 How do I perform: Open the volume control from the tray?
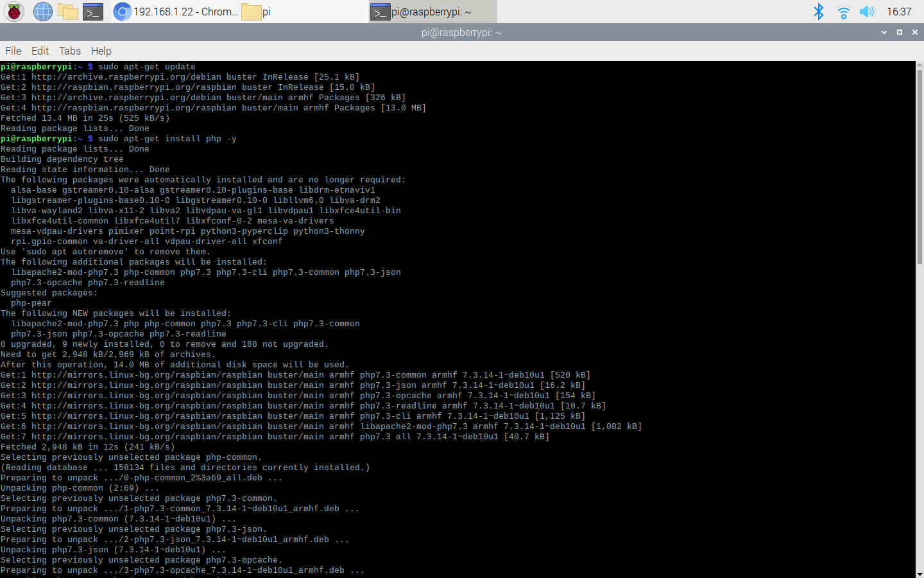(868, 11)
